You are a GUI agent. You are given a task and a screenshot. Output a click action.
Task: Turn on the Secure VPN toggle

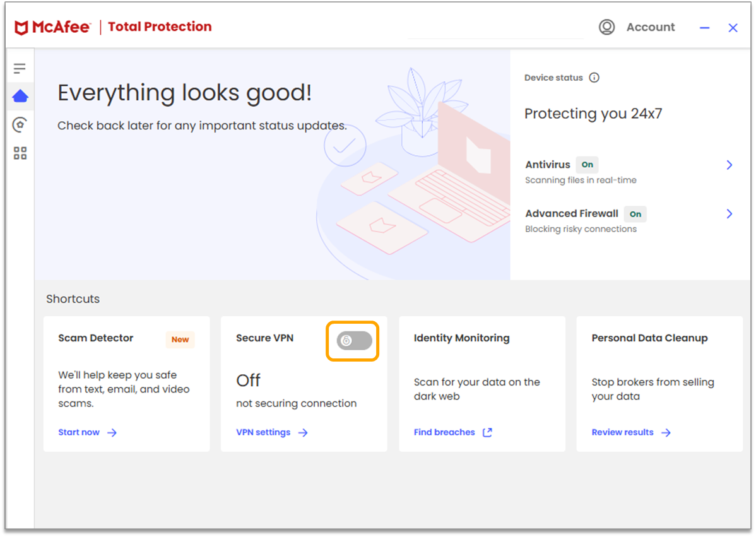point(353,341)
